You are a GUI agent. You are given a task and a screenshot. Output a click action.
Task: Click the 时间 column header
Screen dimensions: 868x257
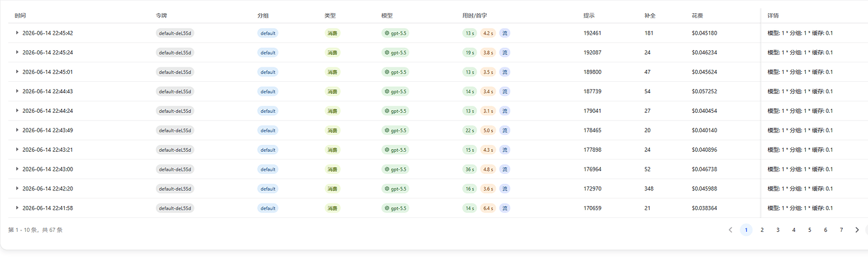(20, 14)
